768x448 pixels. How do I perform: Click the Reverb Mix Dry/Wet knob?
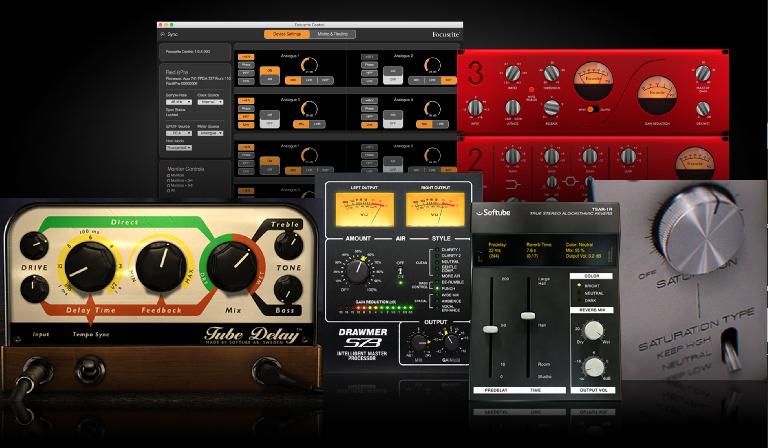(x=593, y=331)
